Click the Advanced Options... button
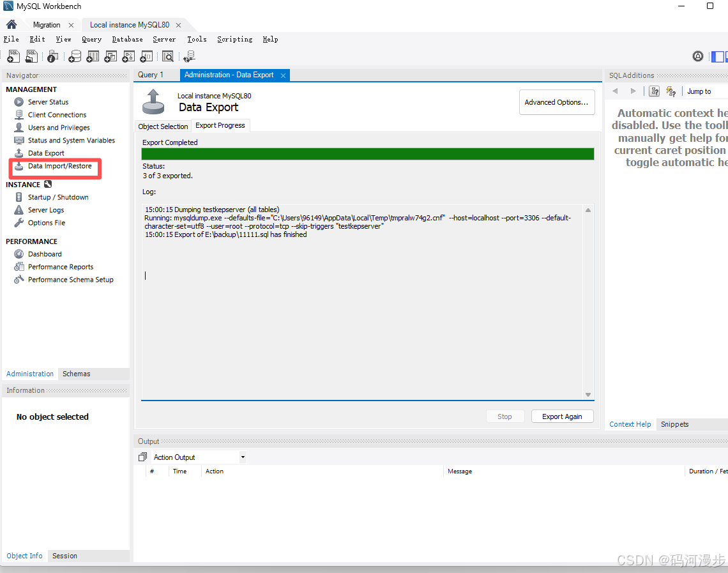The height and width of the screenshot is (573, 728). [x=557, y=102]
